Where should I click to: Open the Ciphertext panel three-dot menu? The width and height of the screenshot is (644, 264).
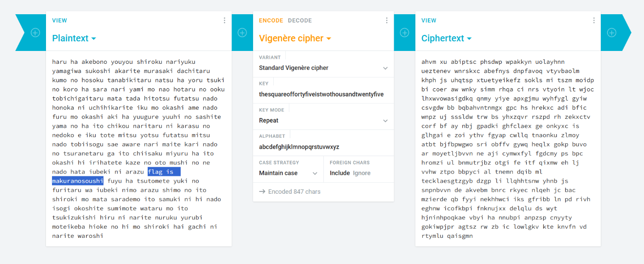click(x=594, y=20)
